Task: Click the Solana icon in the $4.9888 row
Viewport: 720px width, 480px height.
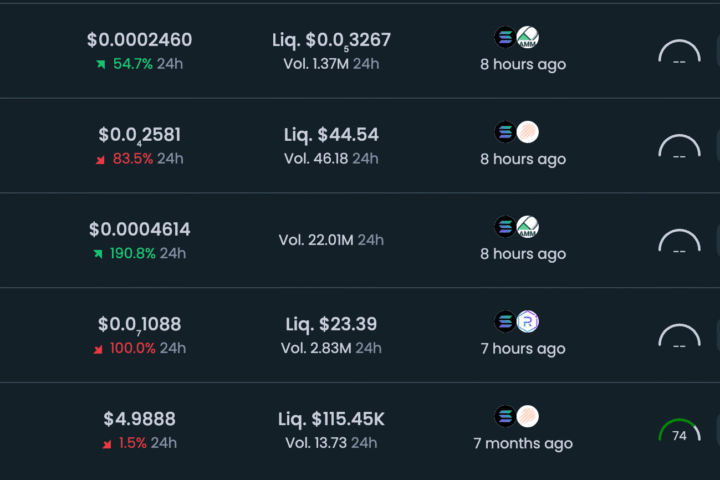Action: pyautogui.click(x=506, y=416)
